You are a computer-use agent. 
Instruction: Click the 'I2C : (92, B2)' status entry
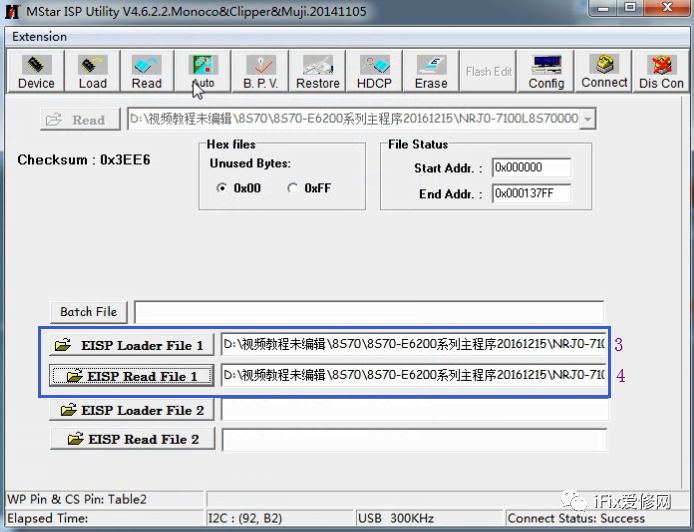(245, 518)
